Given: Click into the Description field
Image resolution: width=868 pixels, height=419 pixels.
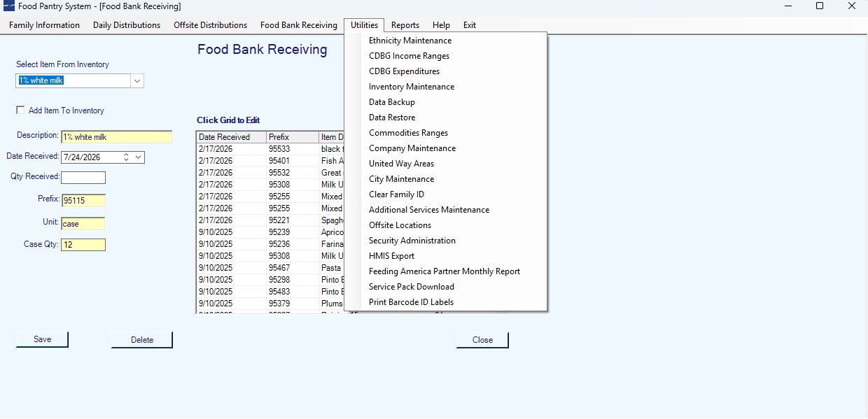Looking at the screenshot, I should (x=116, y=137).
